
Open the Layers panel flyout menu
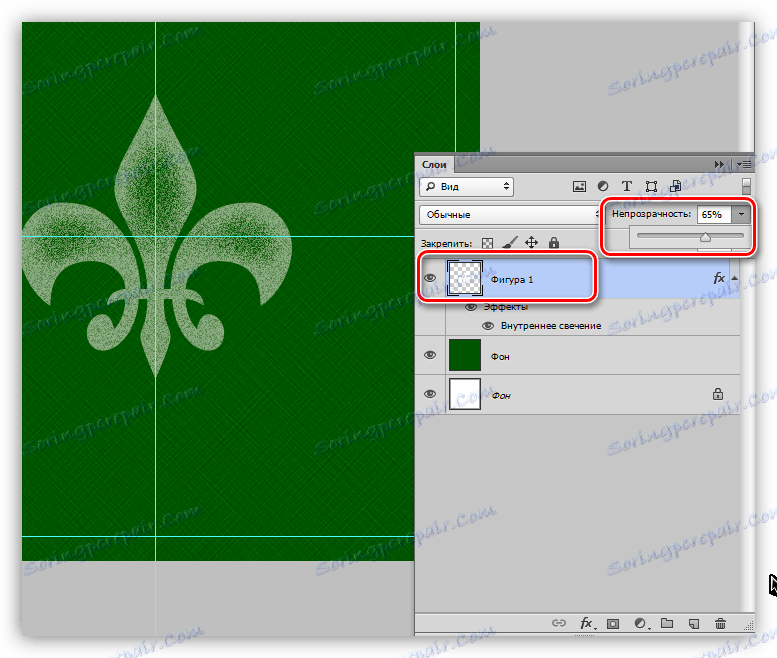click(744, 164)
